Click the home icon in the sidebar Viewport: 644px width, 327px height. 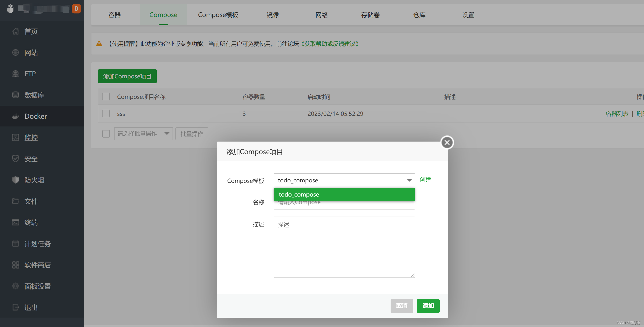(16, 31)
